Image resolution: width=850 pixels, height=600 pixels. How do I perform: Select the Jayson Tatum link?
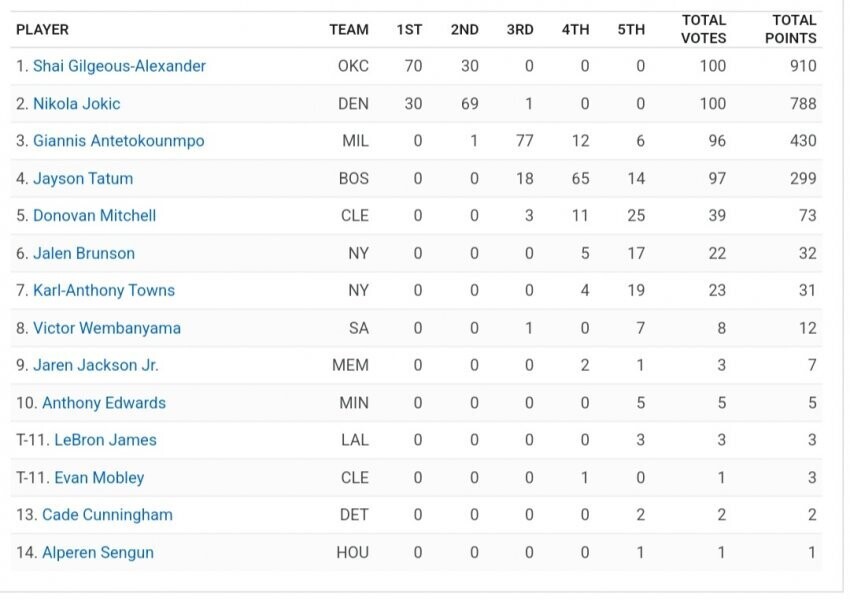pyautogui.click(x=83, y=178)
